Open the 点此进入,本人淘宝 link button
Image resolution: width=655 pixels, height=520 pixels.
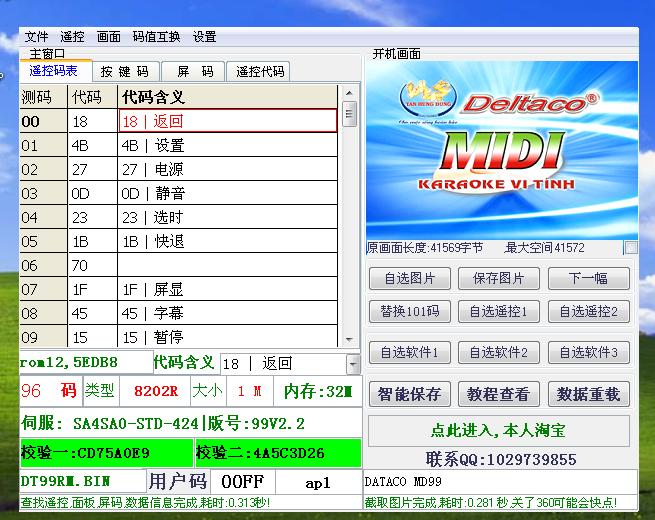click(x=498, y=431)
